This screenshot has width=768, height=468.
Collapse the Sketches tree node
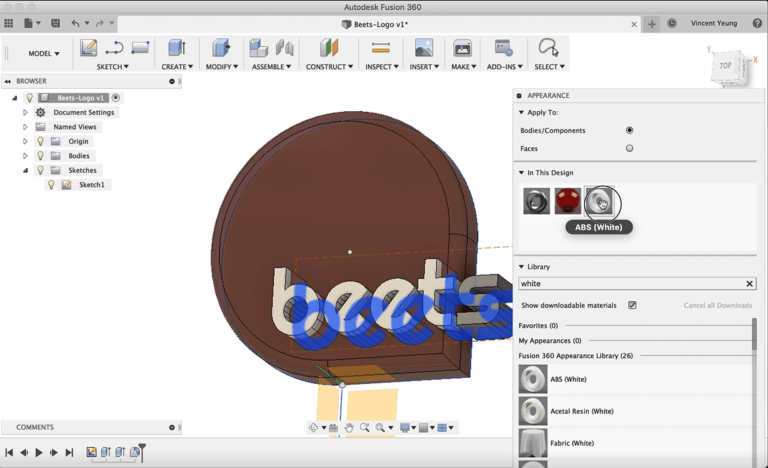[25, 170]
